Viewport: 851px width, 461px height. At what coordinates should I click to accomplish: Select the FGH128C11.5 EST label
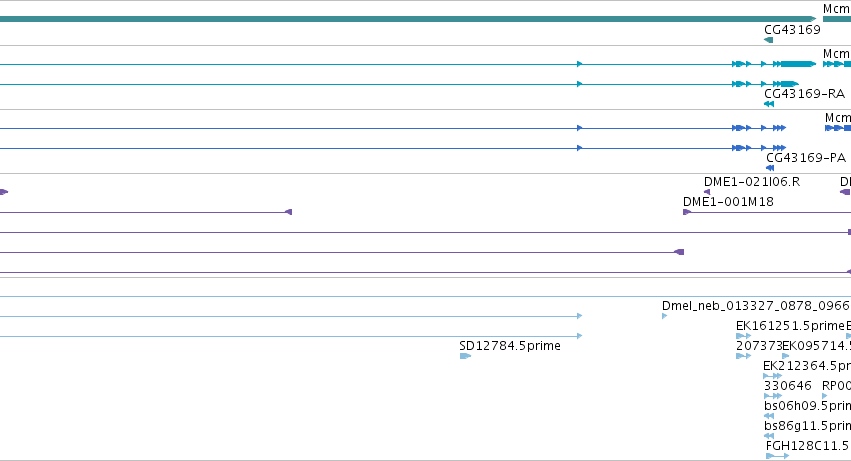coord(808,446)
